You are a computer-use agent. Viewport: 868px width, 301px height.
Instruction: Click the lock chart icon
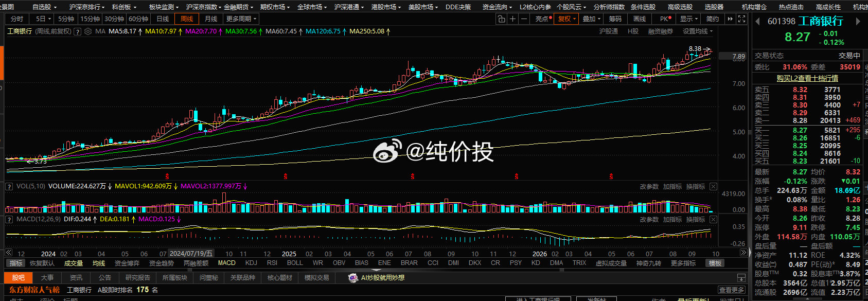502,19
